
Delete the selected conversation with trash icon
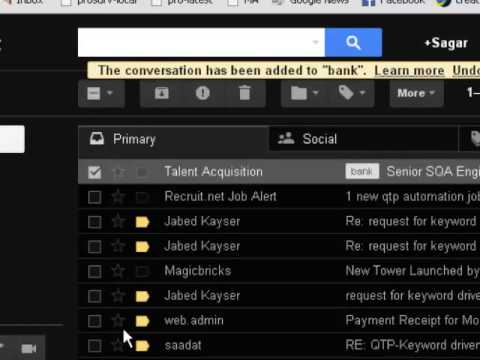244,93
